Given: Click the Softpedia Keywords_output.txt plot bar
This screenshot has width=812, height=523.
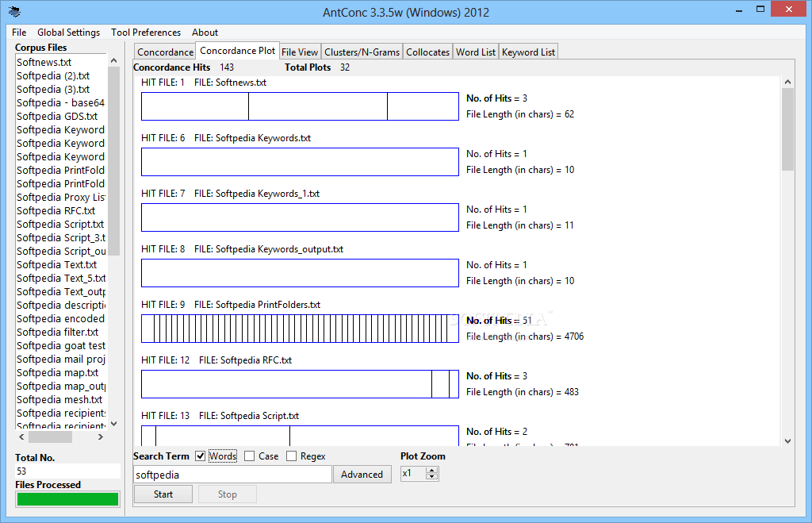Looking at the screenshot, I should click(300, 273).
